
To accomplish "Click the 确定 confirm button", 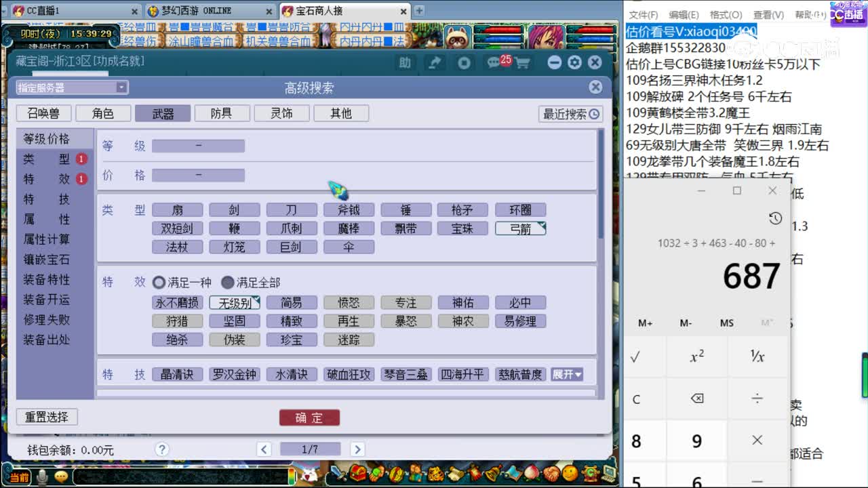I will (x=309, y=418).
